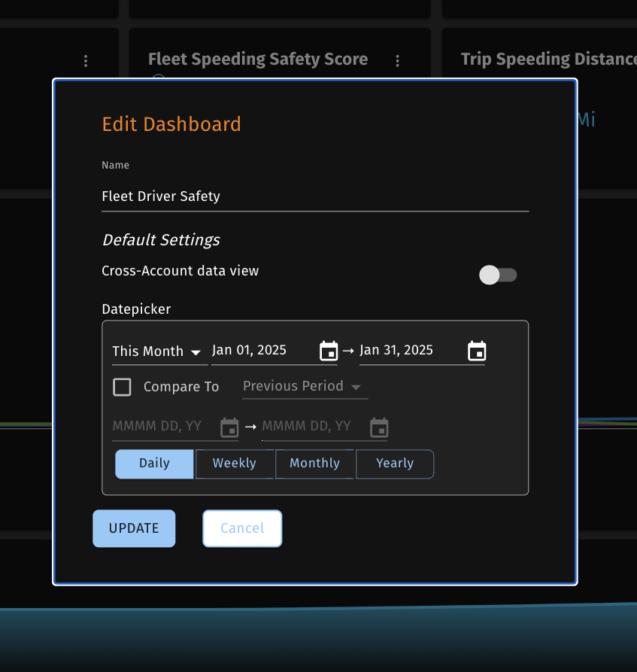Screen dimensions: 637x672
Task: Click the first compare-to date placeholder field
Action: pyautogui.click(x=163, y=427)
